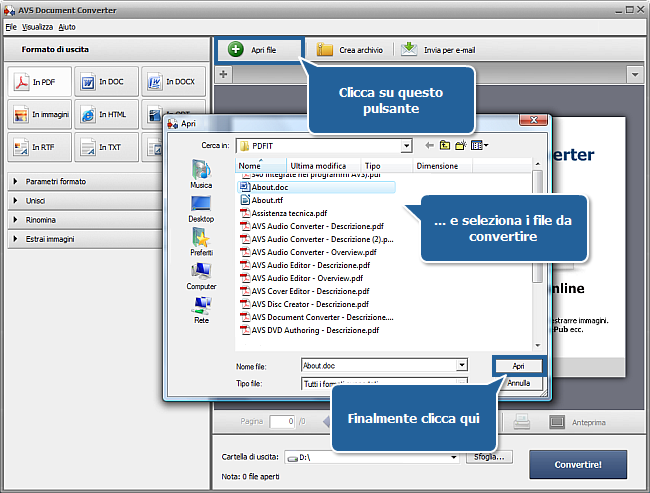The width and height of the screenshot is (650, 493).
Task: Click scroll up arrow in file list
Action: [537, 164]
